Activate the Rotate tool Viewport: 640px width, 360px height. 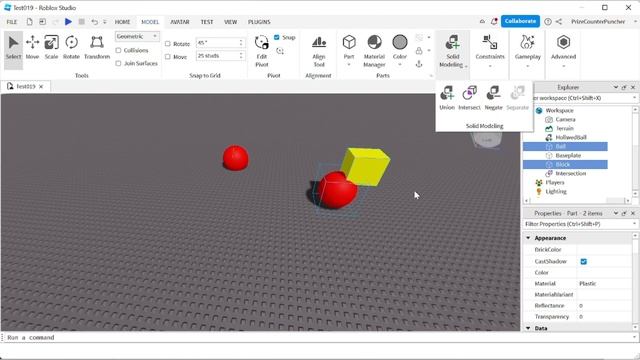pyautogui.click(x=71, y=48)
